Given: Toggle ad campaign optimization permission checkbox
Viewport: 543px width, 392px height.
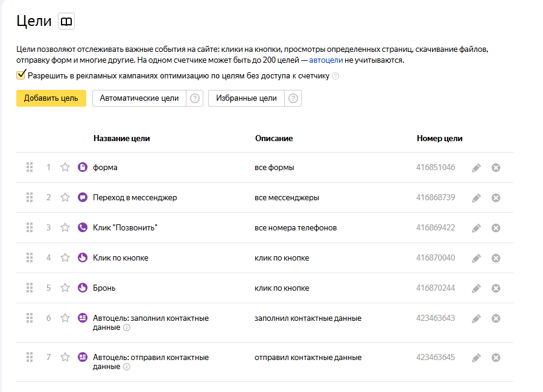Looking at the screenshot, I should [x=21, y=75].
